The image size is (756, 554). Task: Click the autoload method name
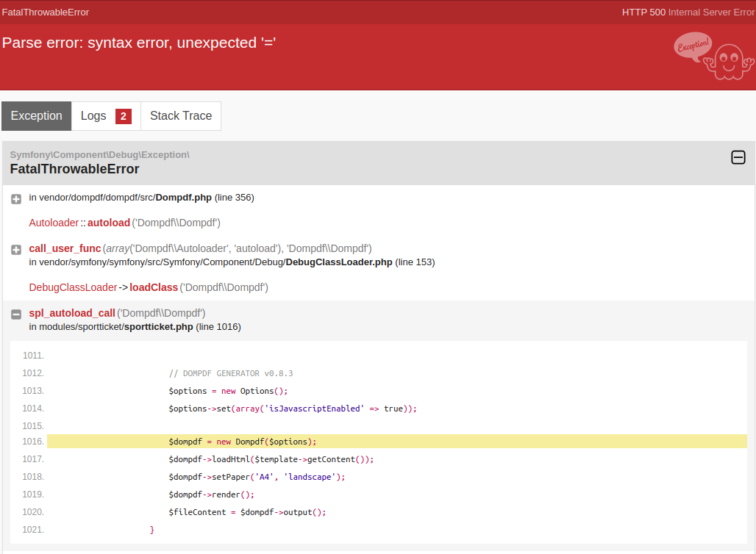click(x=109, y=223)
